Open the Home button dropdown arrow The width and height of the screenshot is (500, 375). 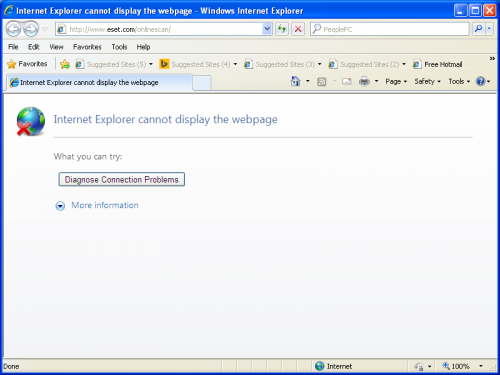tap(308, 81)
